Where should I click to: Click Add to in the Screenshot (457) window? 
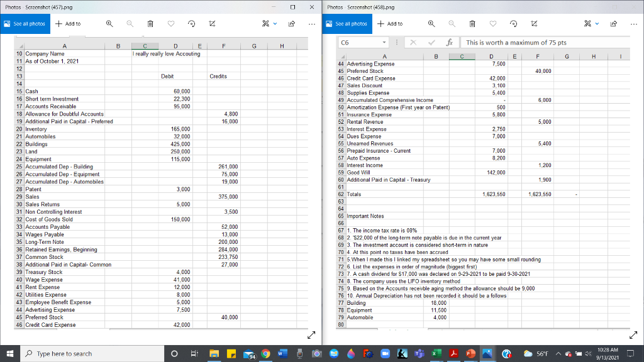[x=68, y=24]
